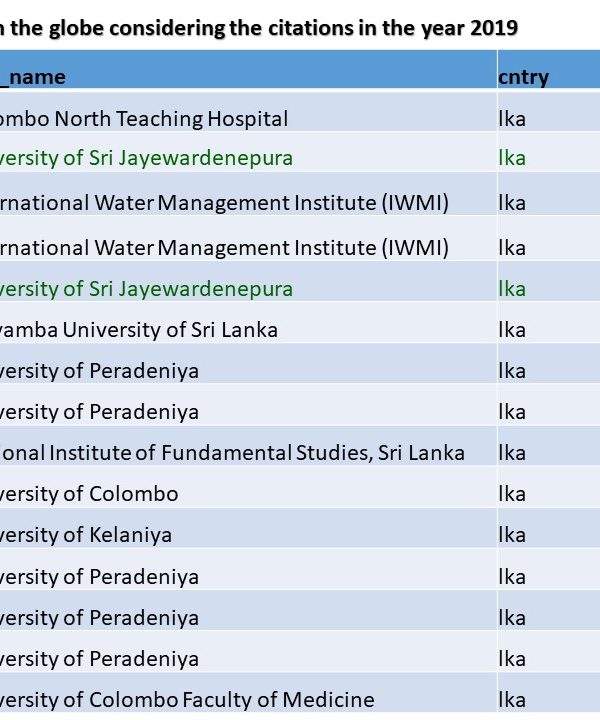Click the National Institute of Fundamental Studies cell
This screenshot has width=600, height=720.
click(232, 453)
